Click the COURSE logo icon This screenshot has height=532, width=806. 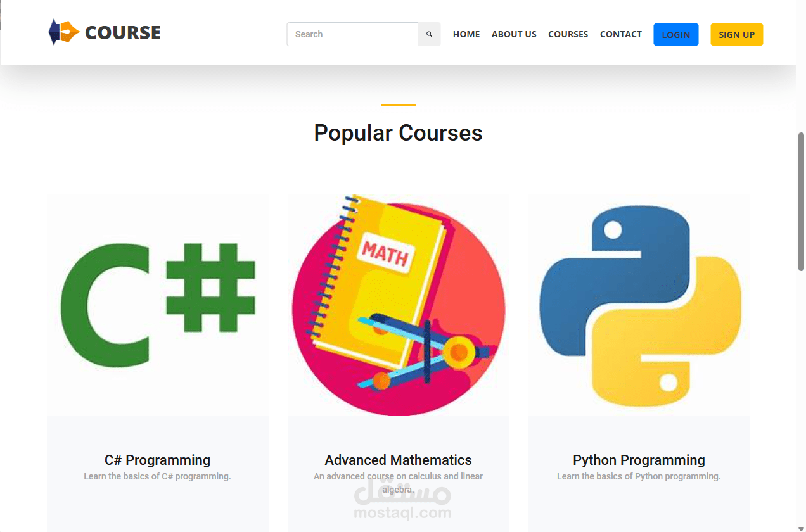pyautogui.click(x=64, y=32)
